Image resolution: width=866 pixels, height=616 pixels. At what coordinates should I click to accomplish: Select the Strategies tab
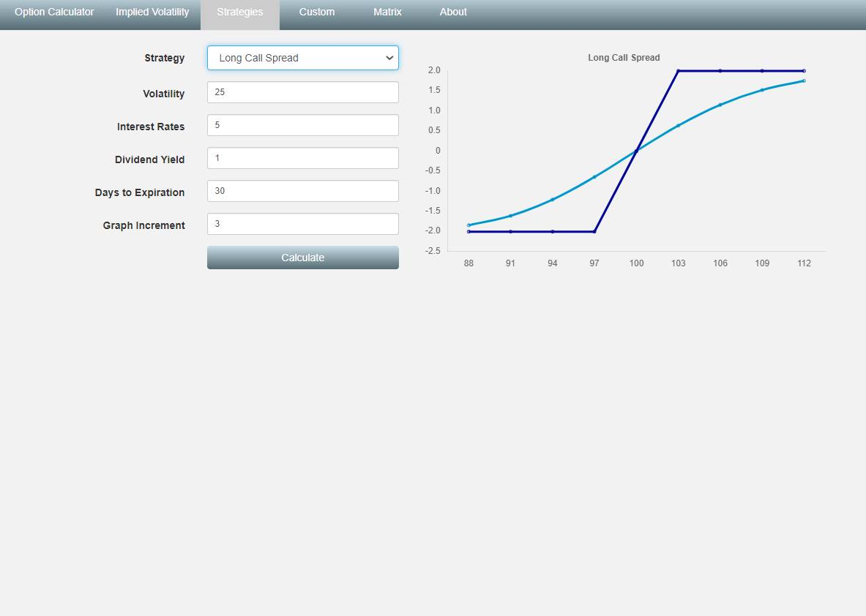point(240,12)
